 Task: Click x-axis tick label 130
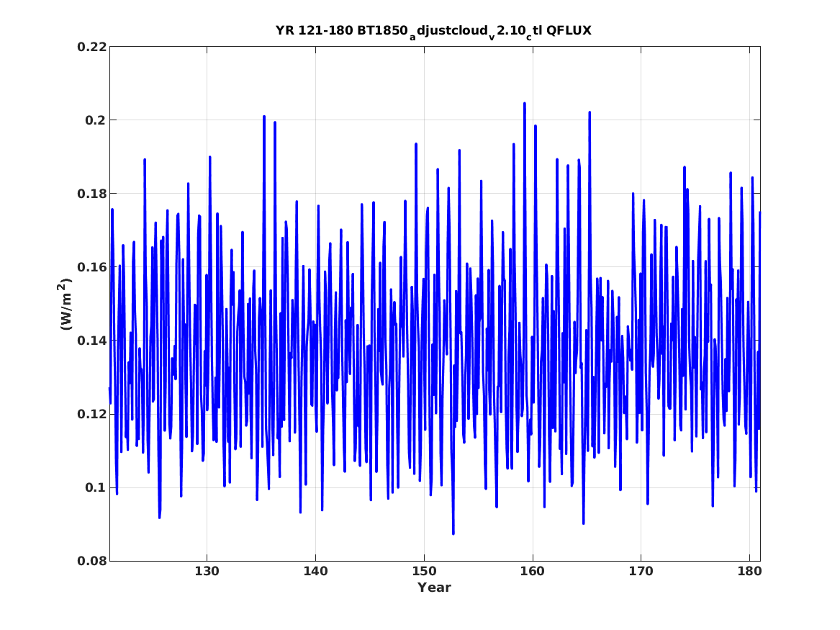(x=207, y=572)
